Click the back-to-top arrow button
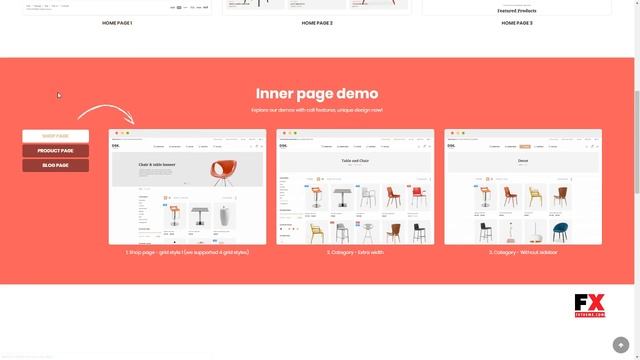 (621, 345)
